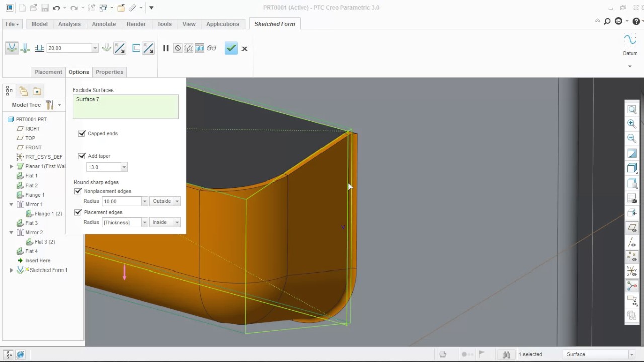Collapse the Mirror 1 tree node
The width and height of the screenshot is (644, 362).
[x=12, y=204]
